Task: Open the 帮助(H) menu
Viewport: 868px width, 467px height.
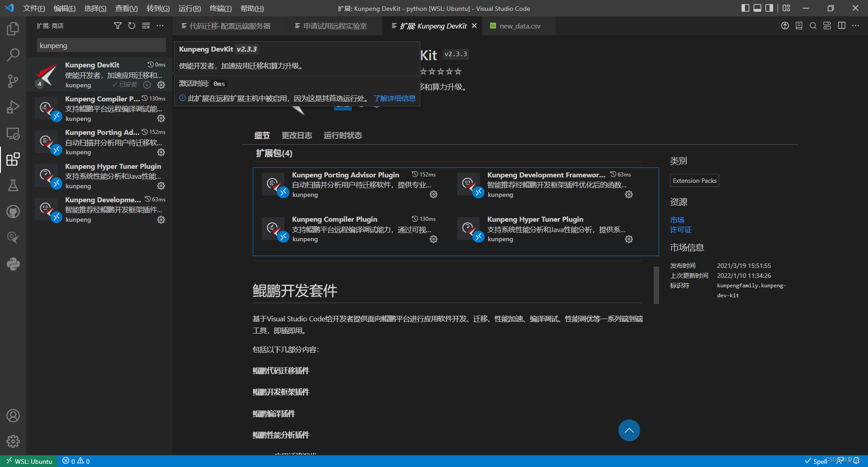Action: tap(252, 8)
